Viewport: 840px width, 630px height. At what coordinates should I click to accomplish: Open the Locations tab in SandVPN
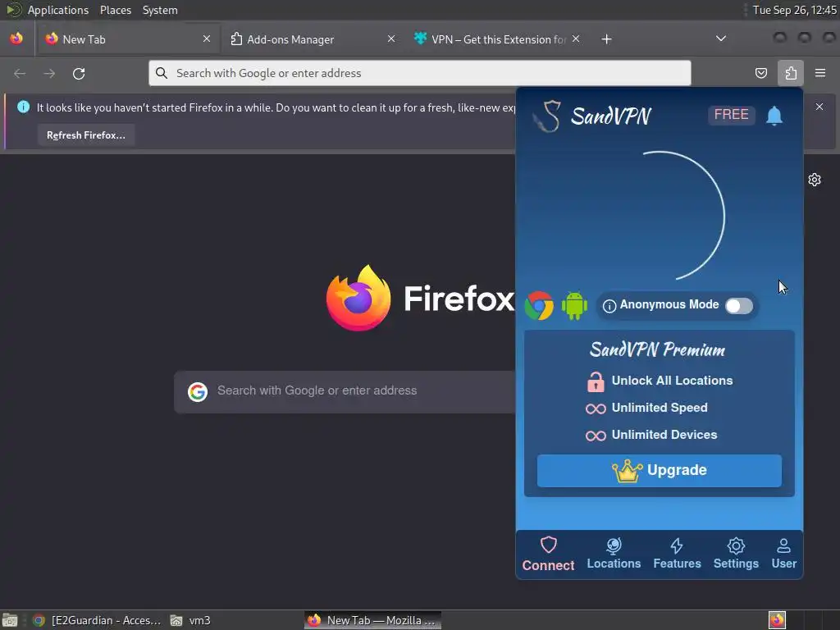[614, 554]
